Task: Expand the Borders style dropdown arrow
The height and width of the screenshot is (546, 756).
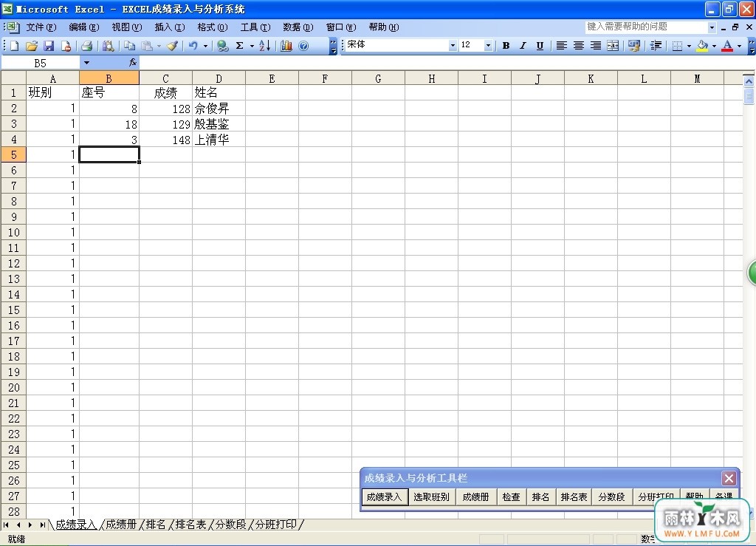Action: pos(689,46)
